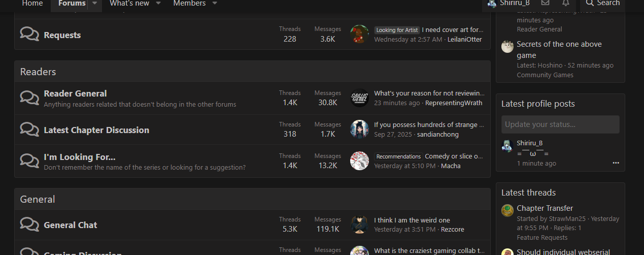Expand the Forums dropdown arrow
Image resolution: width=644 pixels, height=255 pixels.
94,4
